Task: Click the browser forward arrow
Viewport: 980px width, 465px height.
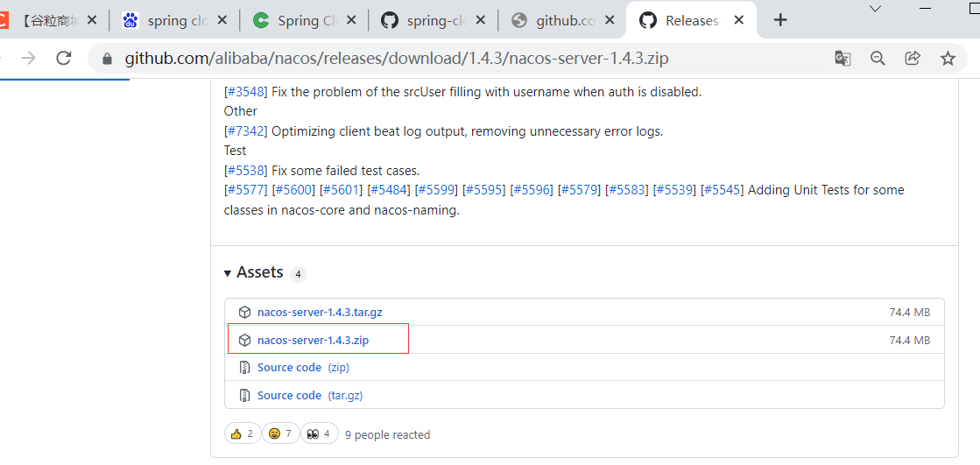Action: pos(29,58)
